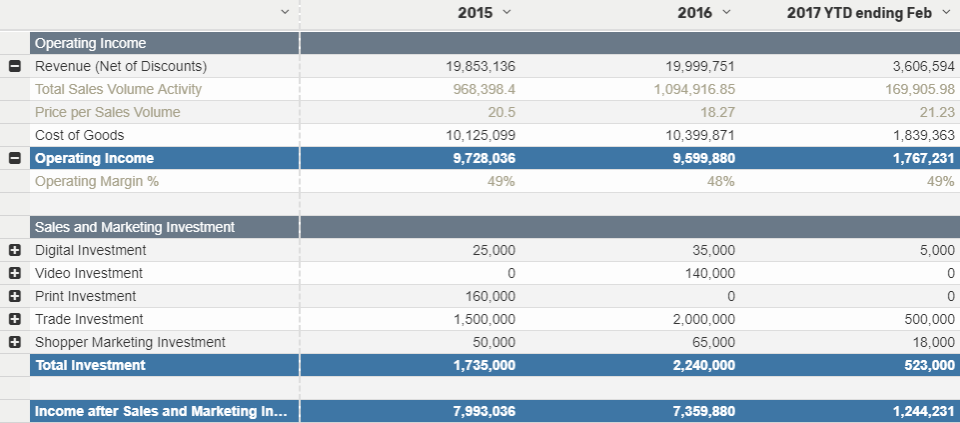Select cost of goods value 10,125,099
The width and height of the screenshot is (960, 423).
[481, 135]
